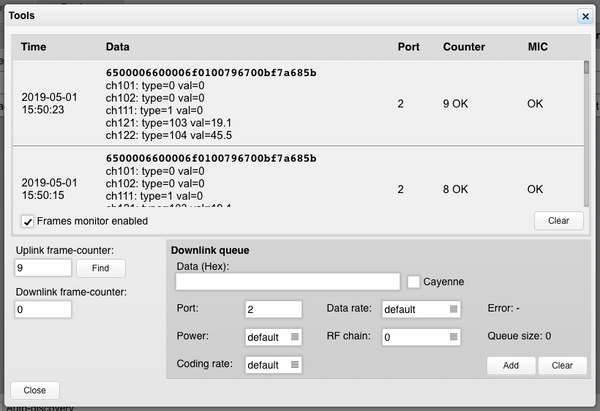Click the 'Error: -' label

tap(504, 308)
